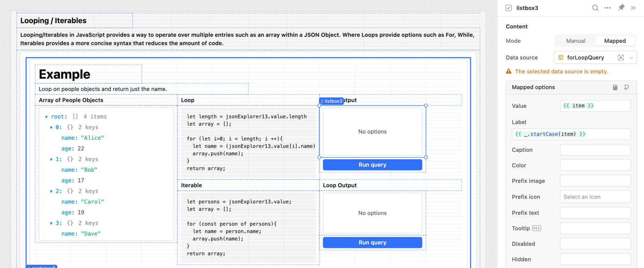Click the Data source label
Screen dimensions: 644x268
pos(522,58)
